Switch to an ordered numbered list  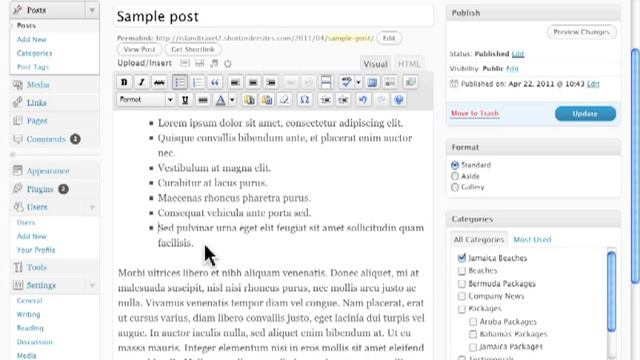coord(198,82)
